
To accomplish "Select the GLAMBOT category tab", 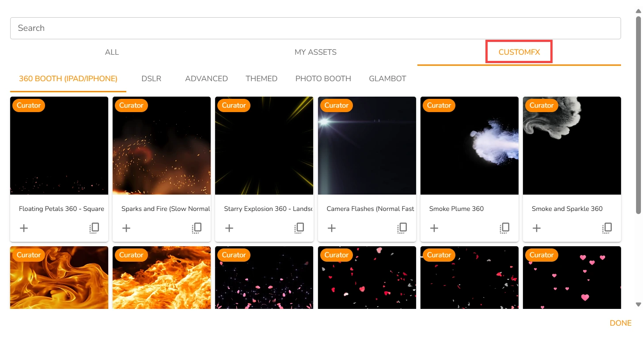I will click(x=387, y=79).
